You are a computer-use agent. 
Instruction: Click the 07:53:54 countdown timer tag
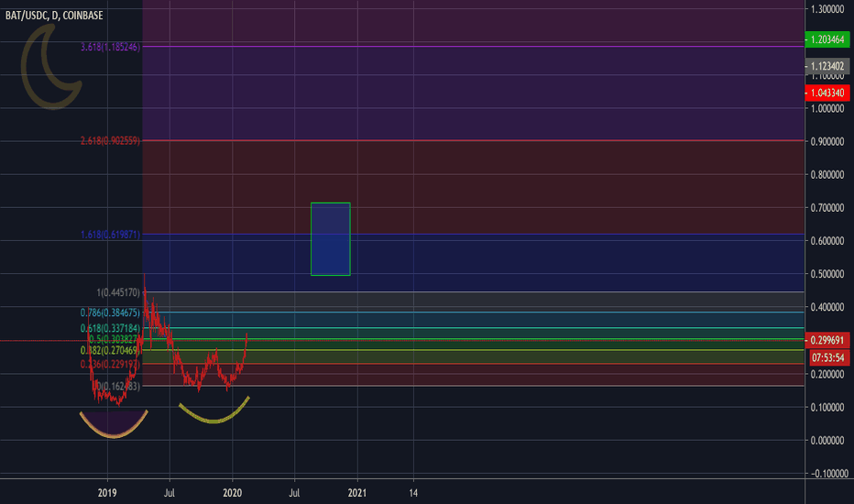pos(827,358)
